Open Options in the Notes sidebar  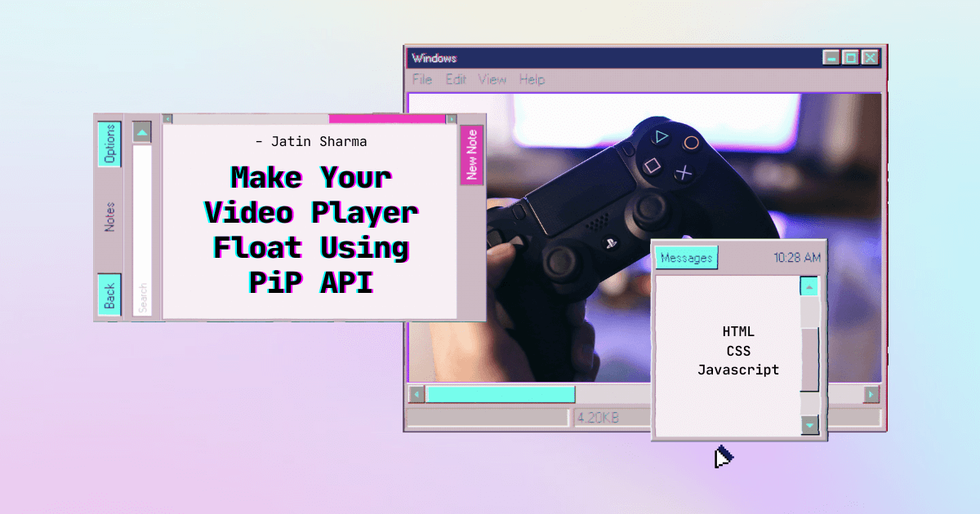tap(111, 144)
